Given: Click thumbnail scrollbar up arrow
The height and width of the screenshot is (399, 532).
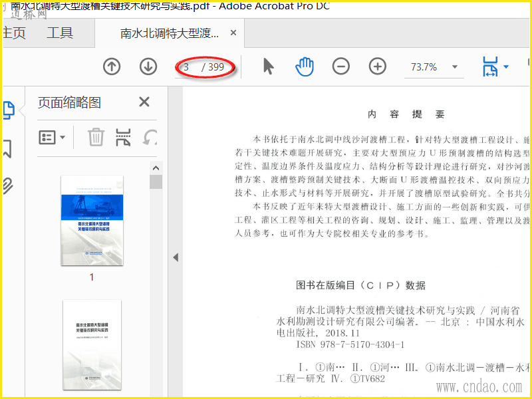Looking at the screenshot, I should point(156,168).
